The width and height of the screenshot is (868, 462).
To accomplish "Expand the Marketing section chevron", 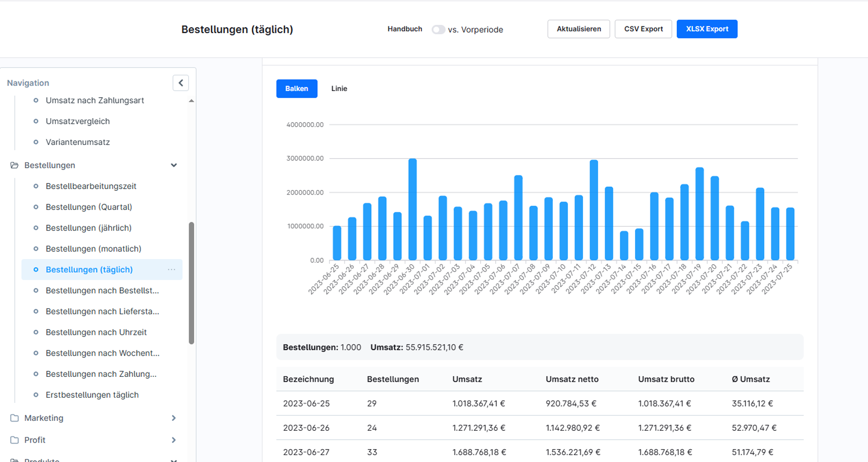I will pos(174,418).
